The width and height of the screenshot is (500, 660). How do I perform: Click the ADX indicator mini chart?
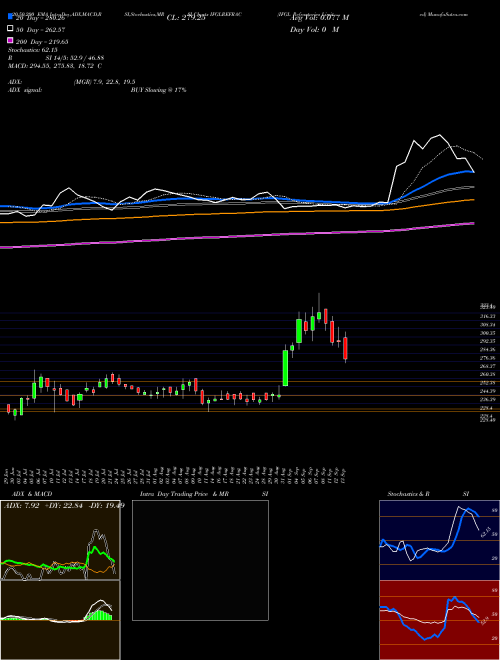coord(60,540)
